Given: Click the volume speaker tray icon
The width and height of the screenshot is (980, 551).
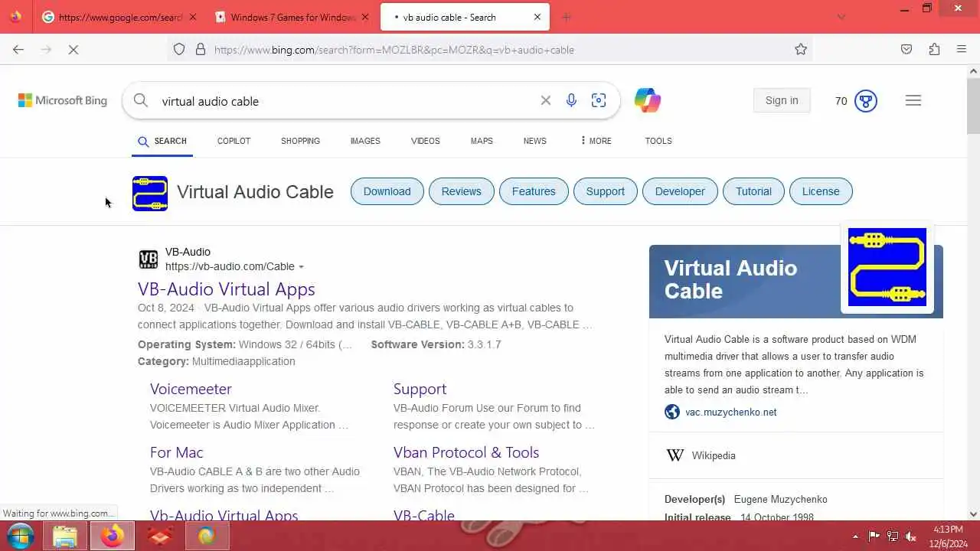Looking at the screenshot, I should coord(911,536).
